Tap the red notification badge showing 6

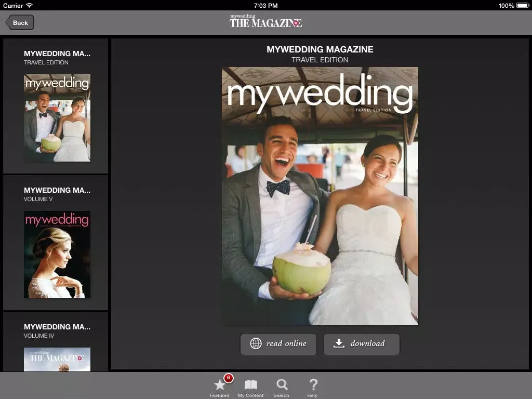229,378
